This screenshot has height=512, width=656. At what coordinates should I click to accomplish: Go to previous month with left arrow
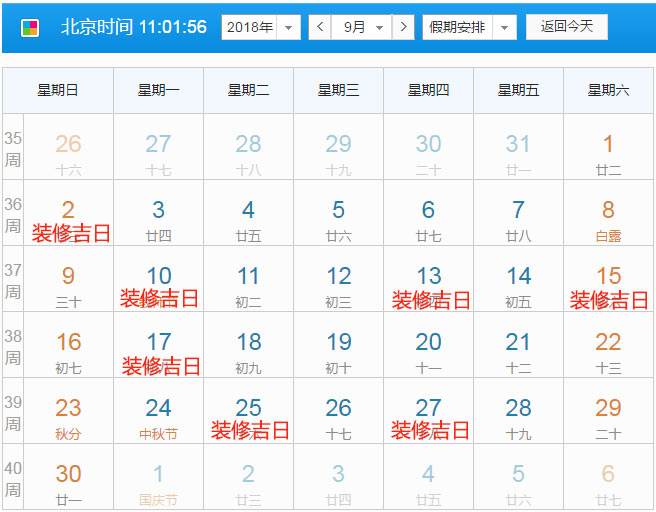click(x=320, y=27)
